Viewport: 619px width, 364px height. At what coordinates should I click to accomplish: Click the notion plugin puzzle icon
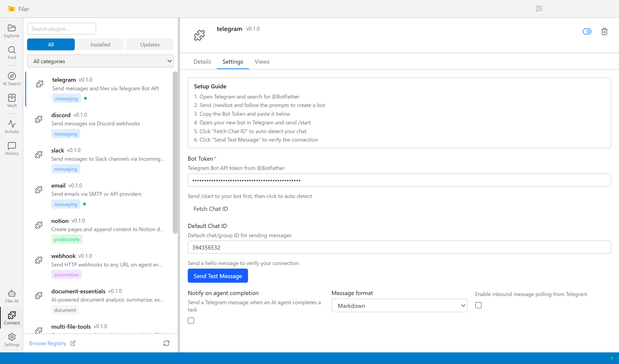click(x=38, y=225)
